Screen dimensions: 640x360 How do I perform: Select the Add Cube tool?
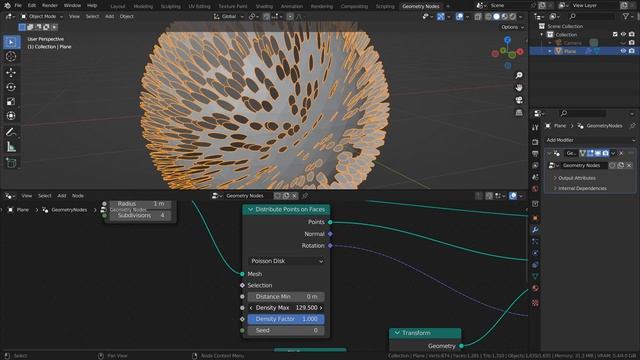pos(11,163)
